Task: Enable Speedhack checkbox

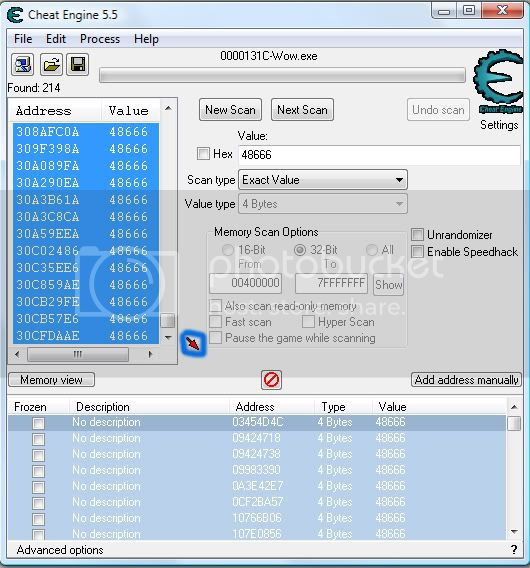Action: pyautogui.click(x=417, y=251)
